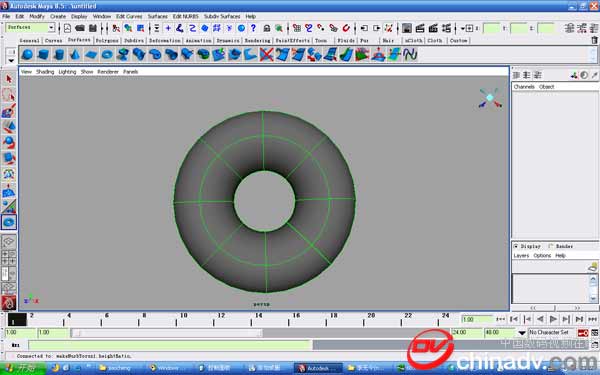Image resolution: width=600 pixels, height=375 pixels.
Task: Click the Channels menu in channel box
Action: pos(524,87)
